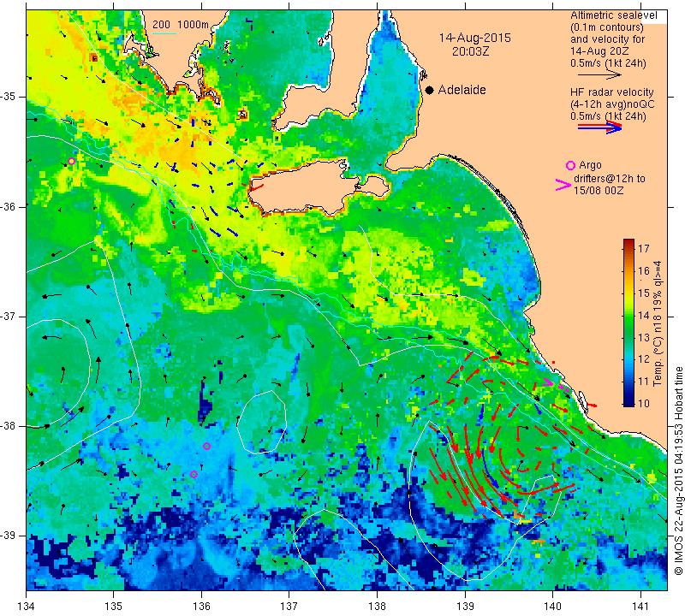
Task: Click the Argo float marker near 136°E, 38.45°S
Action: 194,475
